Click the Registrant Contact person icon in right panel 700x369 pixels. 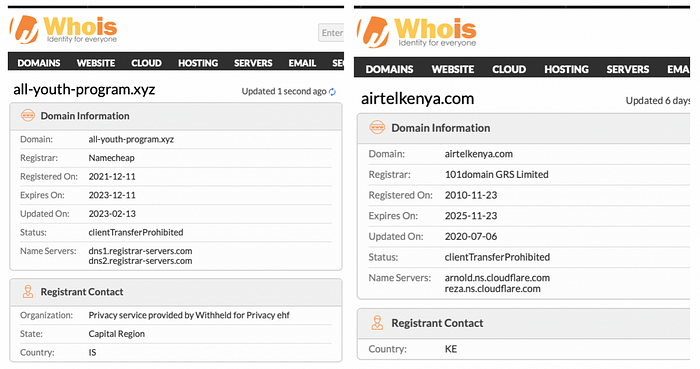click(377, 323)
